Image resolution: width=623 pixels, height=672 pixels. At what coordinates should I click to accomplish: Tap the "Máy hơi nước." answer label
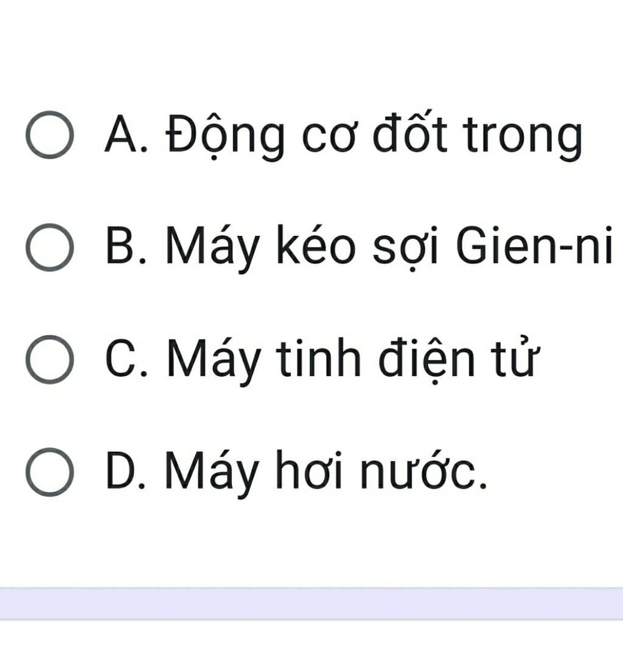point(327,473)
